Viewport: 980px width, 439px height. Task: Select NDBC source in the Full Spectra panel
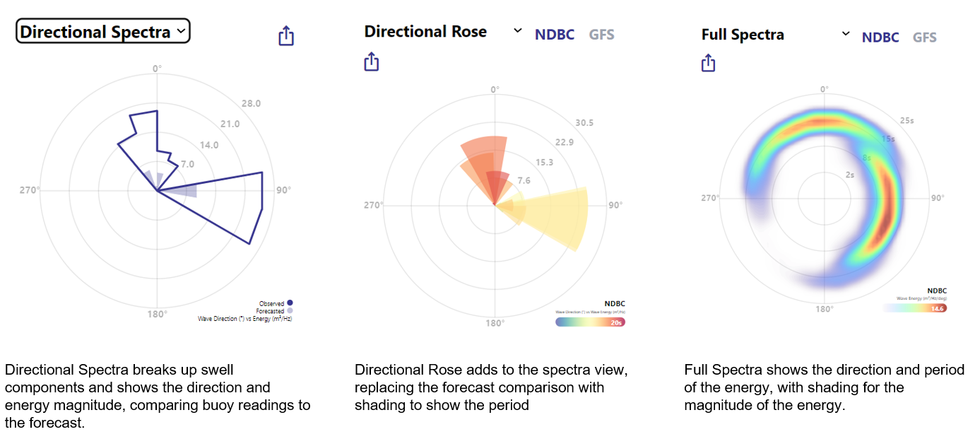tap(880, 37)
